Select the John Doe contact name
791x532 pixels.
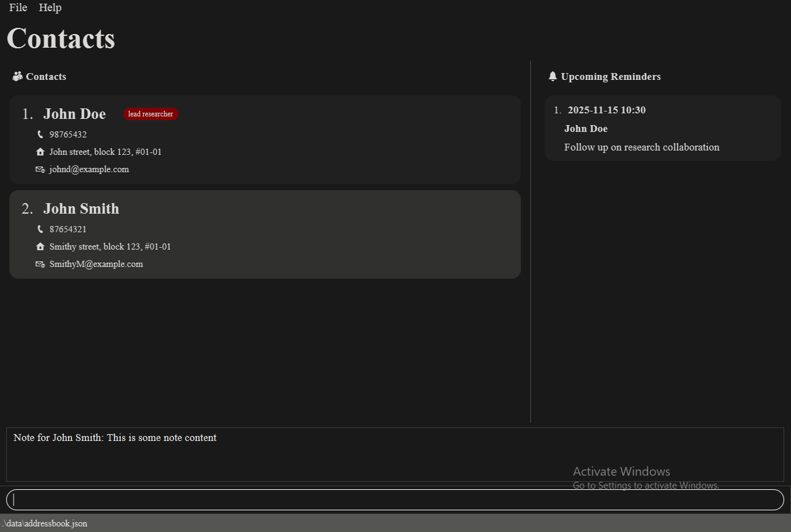pyautogui.click(x=74, y=114)
